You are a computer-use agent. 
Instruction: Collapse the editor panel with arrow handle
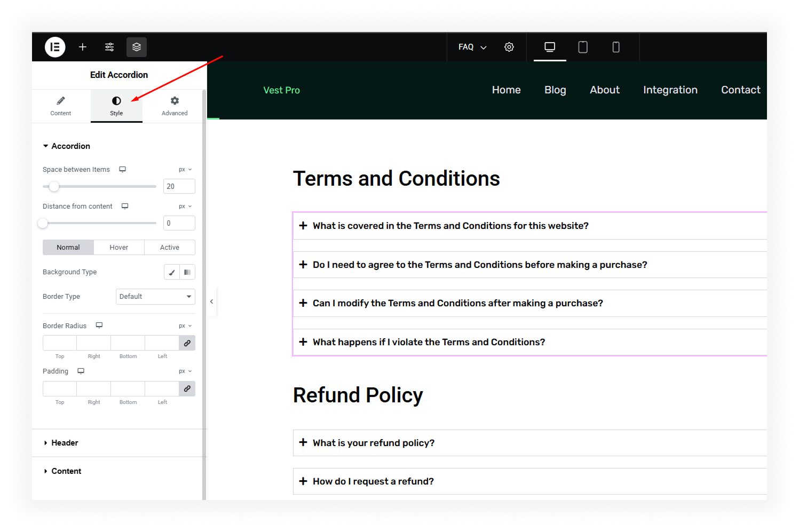click(x=212, y=301)
